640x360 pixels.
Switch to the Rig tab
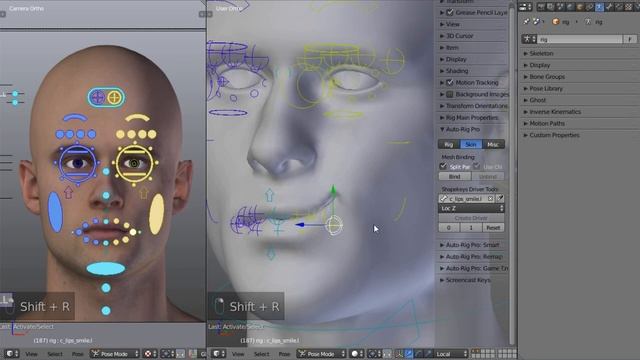[449, 144]
